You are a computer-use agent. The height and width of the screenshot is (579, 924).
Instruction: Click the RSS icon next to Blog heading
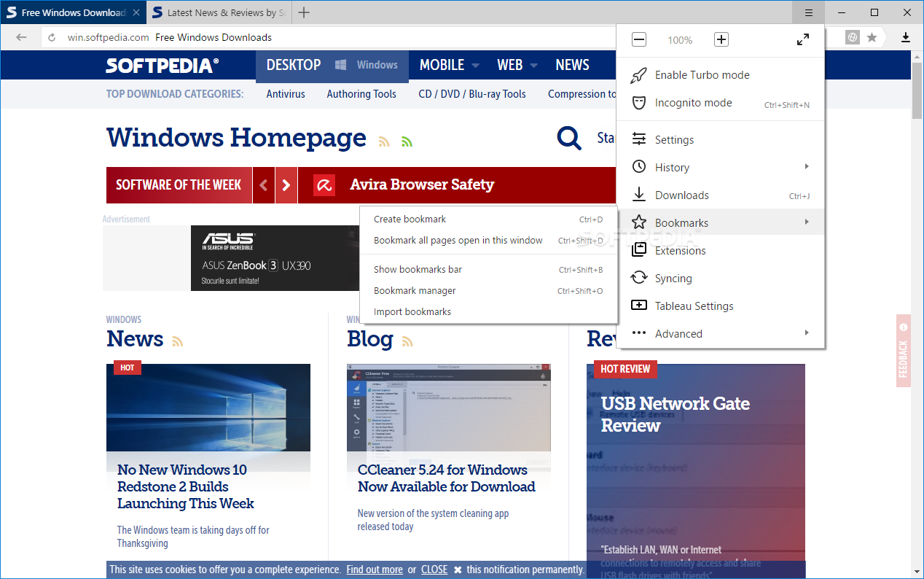point(407,341)
